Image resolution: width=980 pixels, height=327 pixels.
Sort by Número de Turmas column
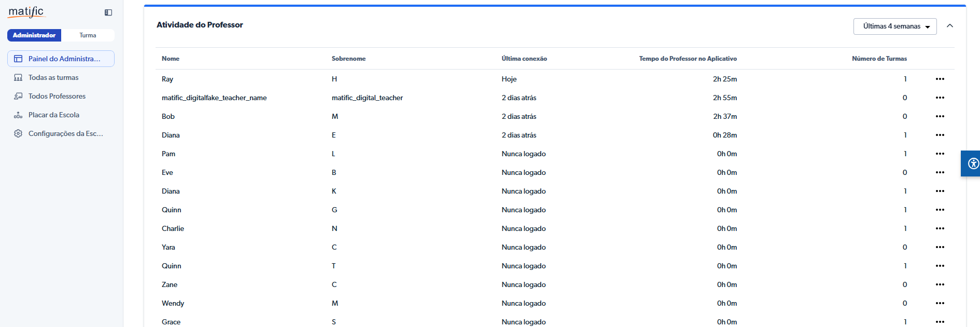click(x=879, y=59)
